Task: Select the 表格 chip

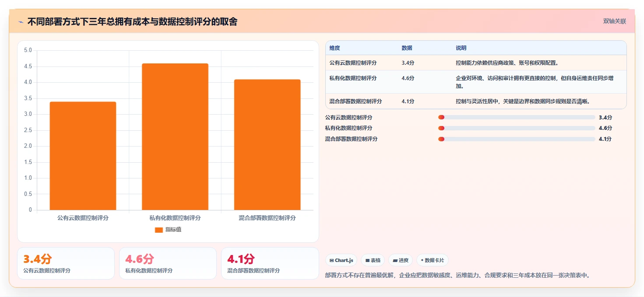Action: (373, 260)
